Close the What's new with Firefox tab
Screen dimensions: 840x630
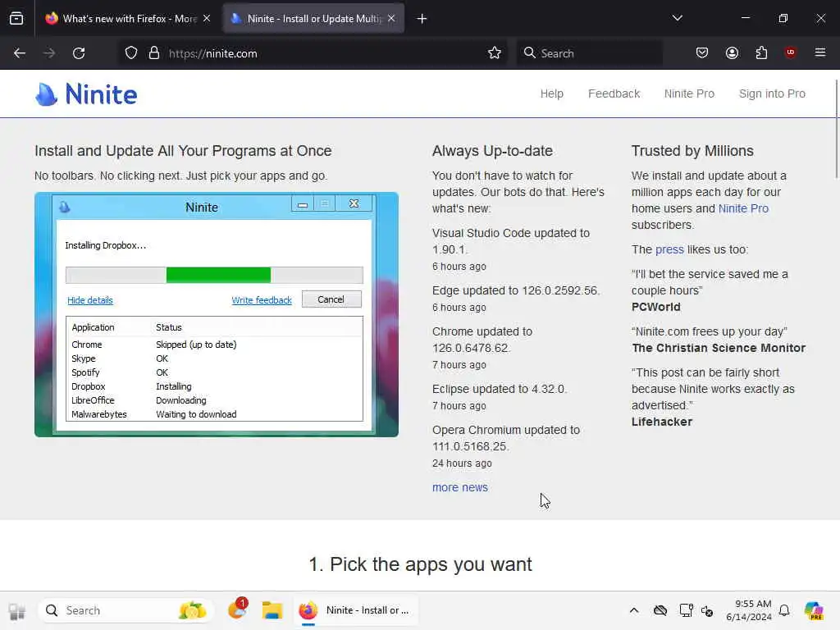click(x=207, y=18)
